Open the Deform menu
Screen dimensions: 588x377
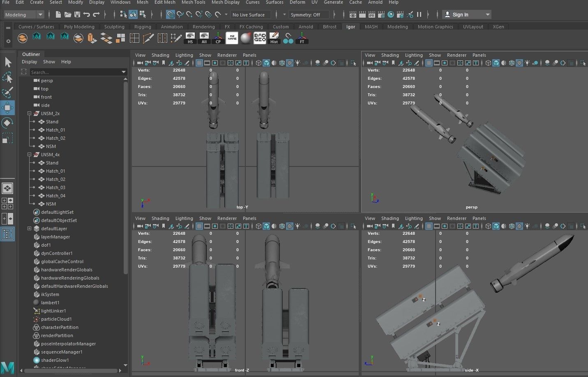[297, 2]
